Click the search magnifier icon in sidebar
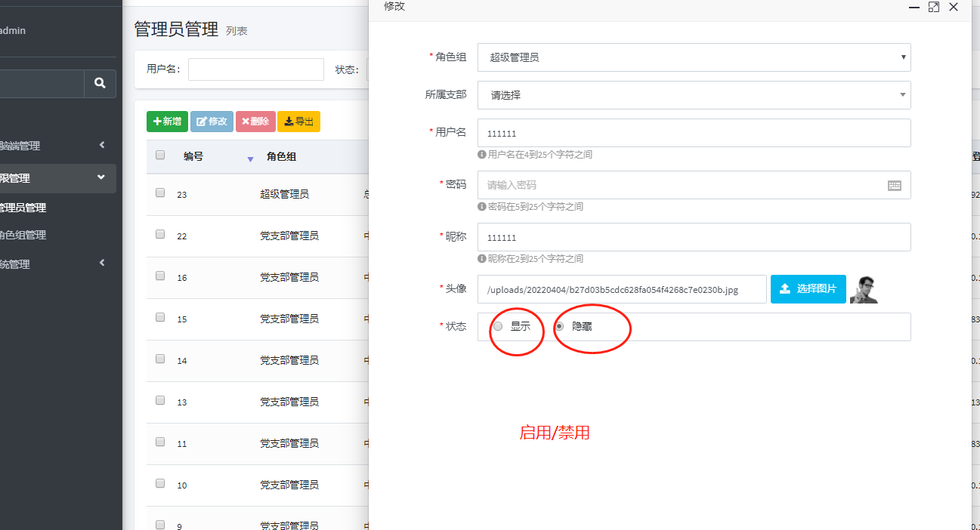This screenshot has height=530, width=980. [x=100, y=84]
